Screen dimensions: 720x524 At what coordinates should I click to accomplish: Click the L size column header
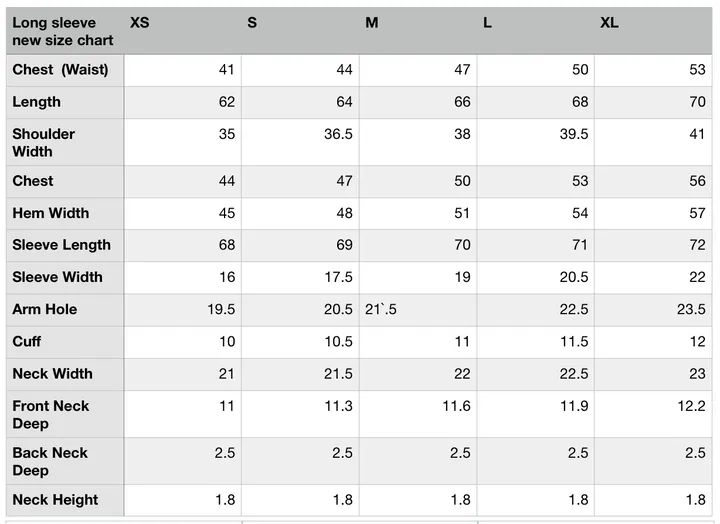point(487,23)
